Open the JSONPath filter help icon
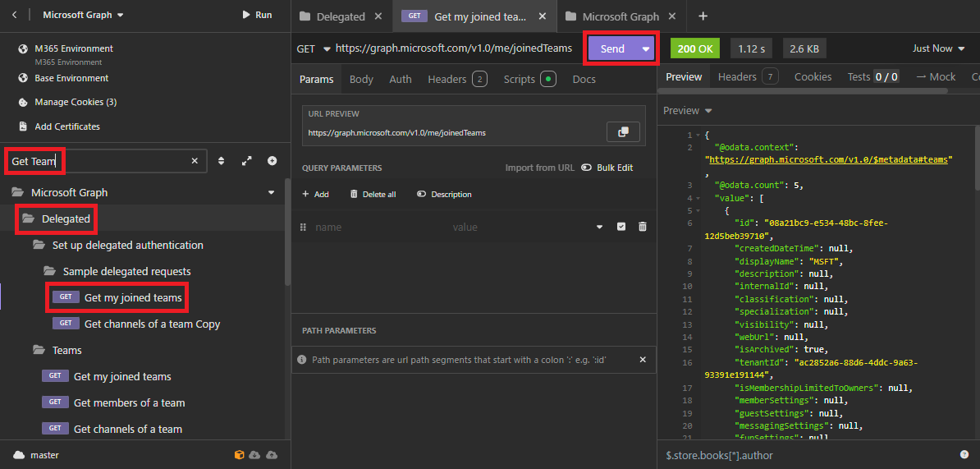980x469 pixels. point(964,454)
